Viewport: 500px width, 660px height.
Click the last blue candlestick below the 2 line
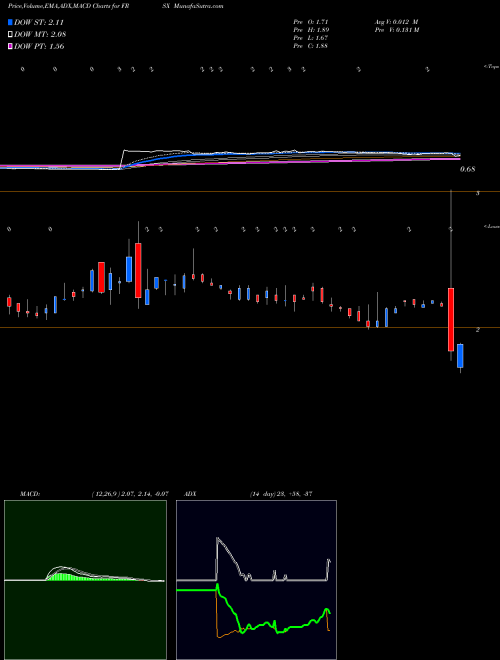[460, 356]
